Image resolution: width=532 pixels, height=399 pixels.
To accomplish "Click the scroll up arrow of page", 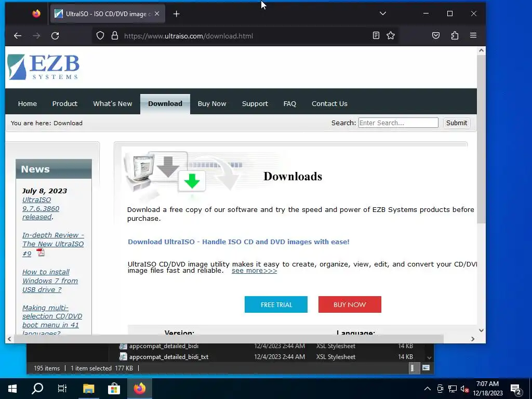I will pyautogui.click(x=481, y=50).
